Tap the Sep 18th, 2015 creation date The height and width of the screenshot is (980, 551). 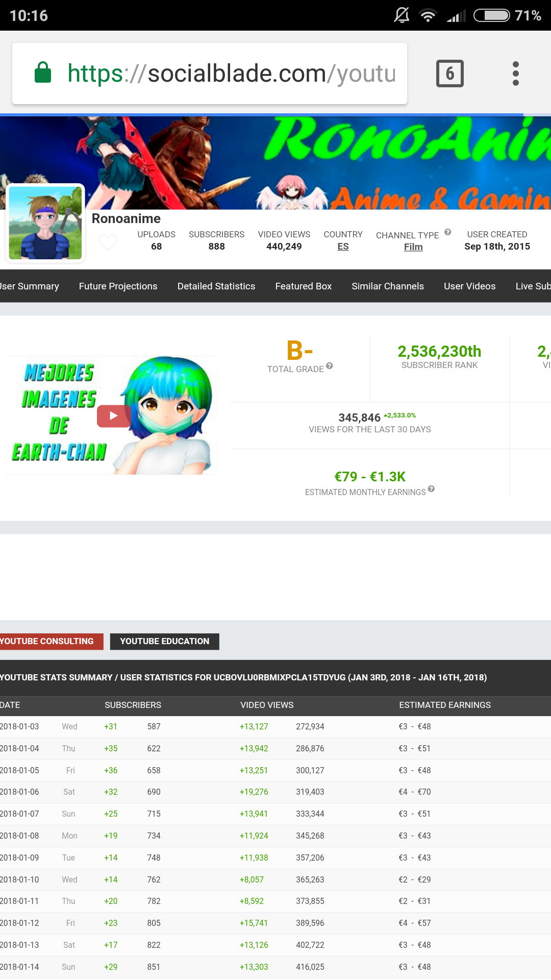tap(497, 247)
